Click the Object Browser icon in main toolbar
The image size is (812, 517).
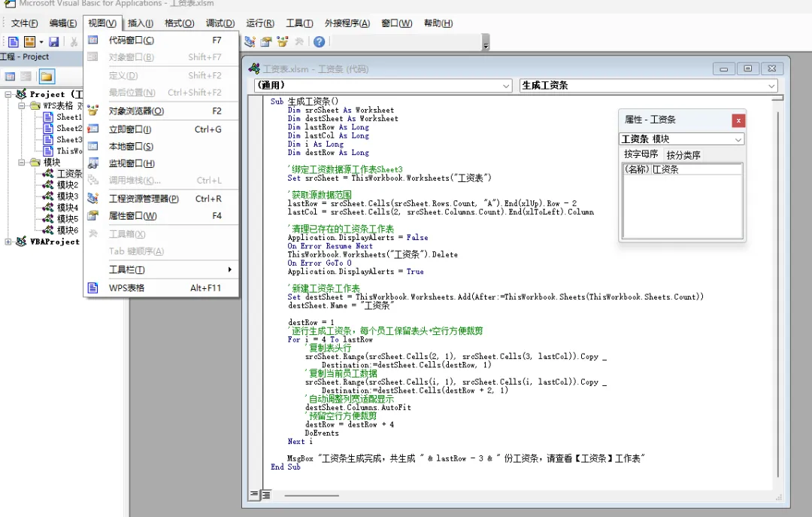pos(283,42)
